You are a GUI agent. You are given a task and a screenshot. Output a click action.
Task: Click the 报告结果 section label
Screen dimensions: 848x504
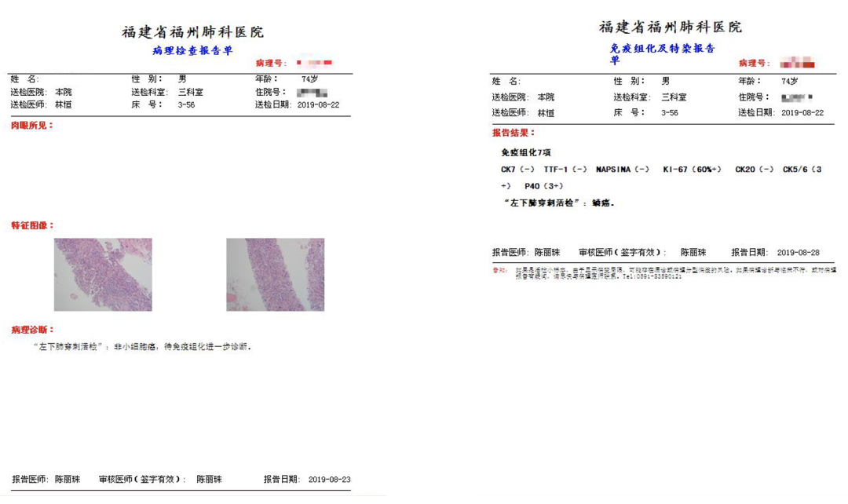(x=514, y=133)
